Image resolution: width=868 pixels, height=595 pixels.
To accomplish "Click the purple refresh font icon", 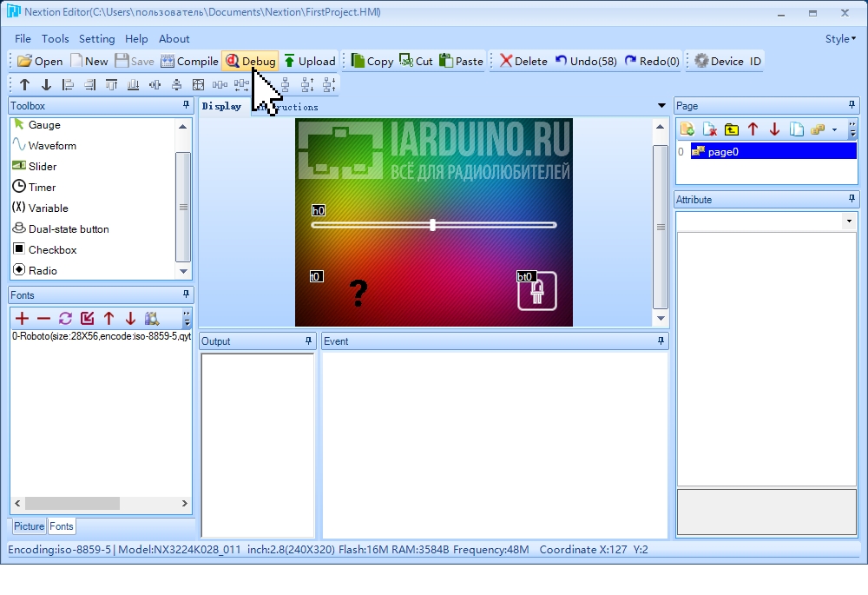I will coord(65,319).
